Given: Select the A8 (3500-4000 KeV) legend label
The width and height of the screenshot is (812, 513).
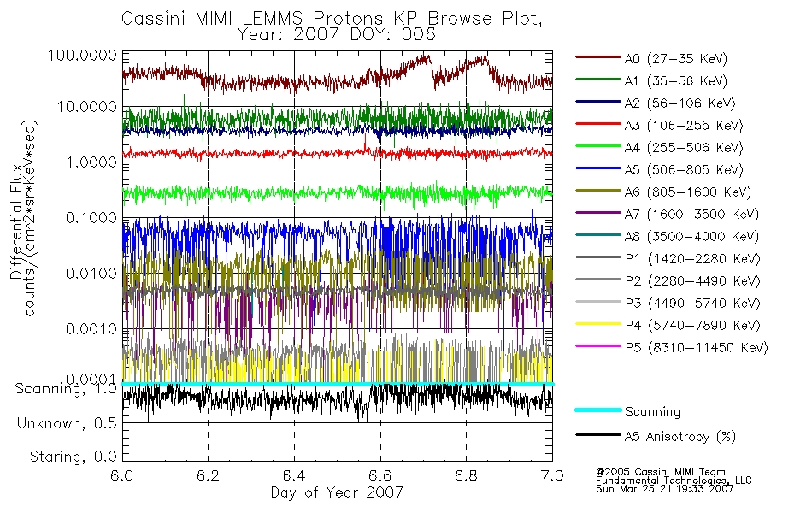Looking at the screenshot, I should click(691, 237).
